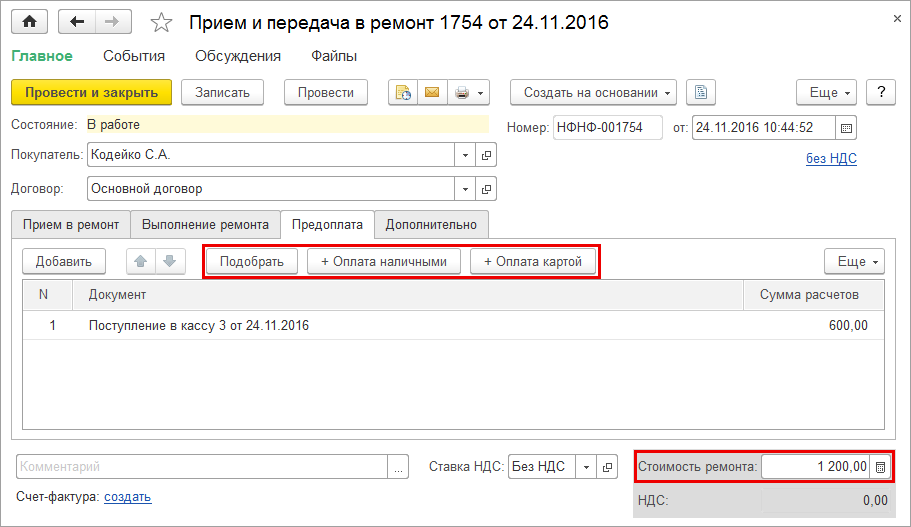Screen dimensions: 911x527
Task: Click '+ Оплата наличными' button
Action: (384, 261)
